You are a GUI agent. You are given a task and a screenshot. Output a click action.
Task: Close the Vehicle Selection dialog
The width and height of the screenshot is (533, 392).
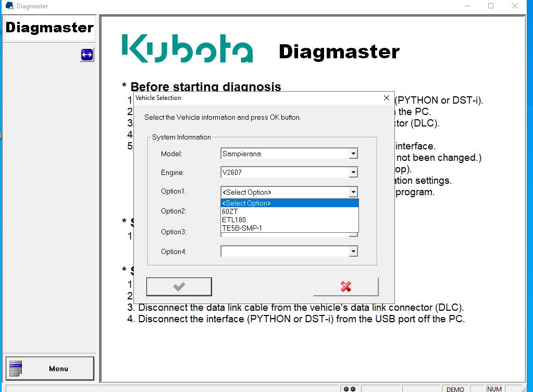[387, 98]
